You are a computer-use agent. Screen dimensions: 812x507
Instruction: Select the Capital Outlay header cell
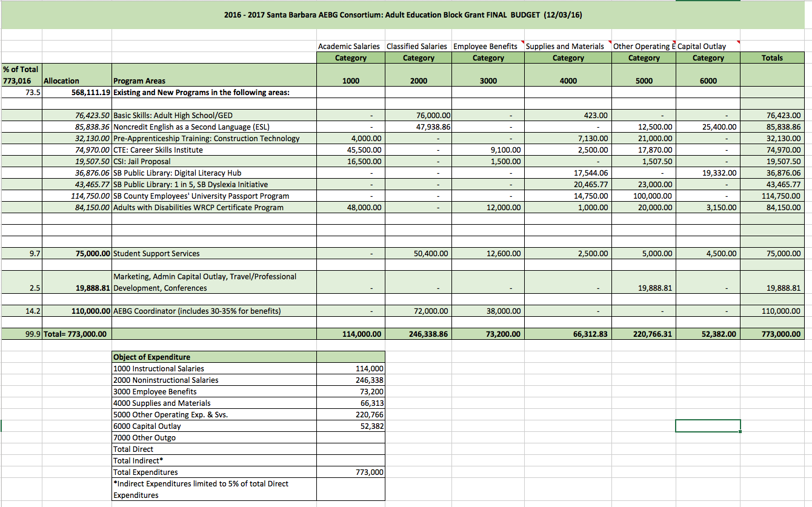coord(702,46)
